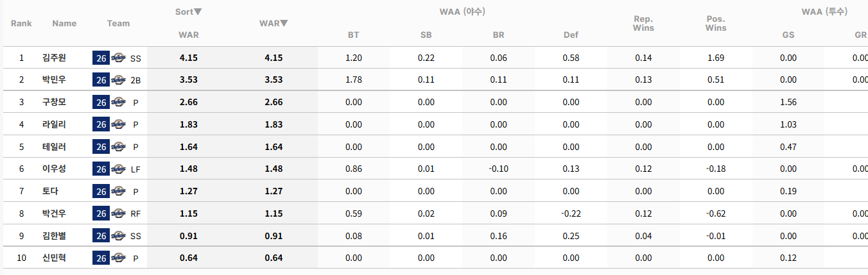Open player 김한별's name link
Viewport: 868px width, 275px height.
pyautogui.click(x=54, y=235)
